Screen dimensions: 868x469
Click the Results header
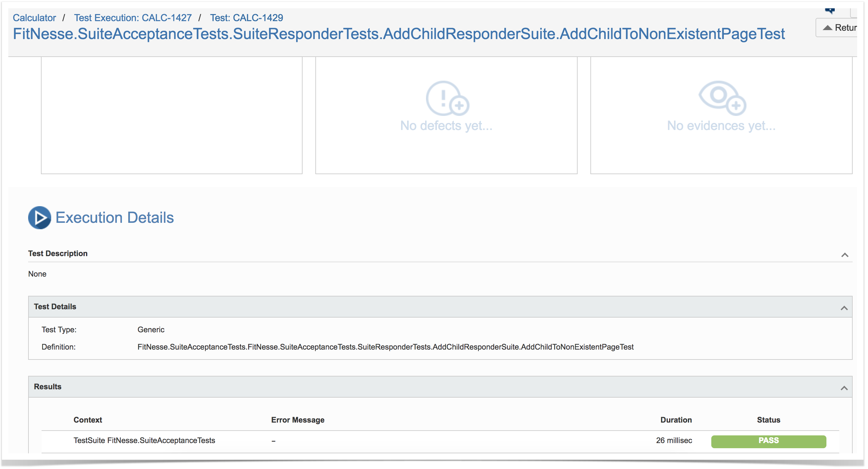[x=440, y=387]
